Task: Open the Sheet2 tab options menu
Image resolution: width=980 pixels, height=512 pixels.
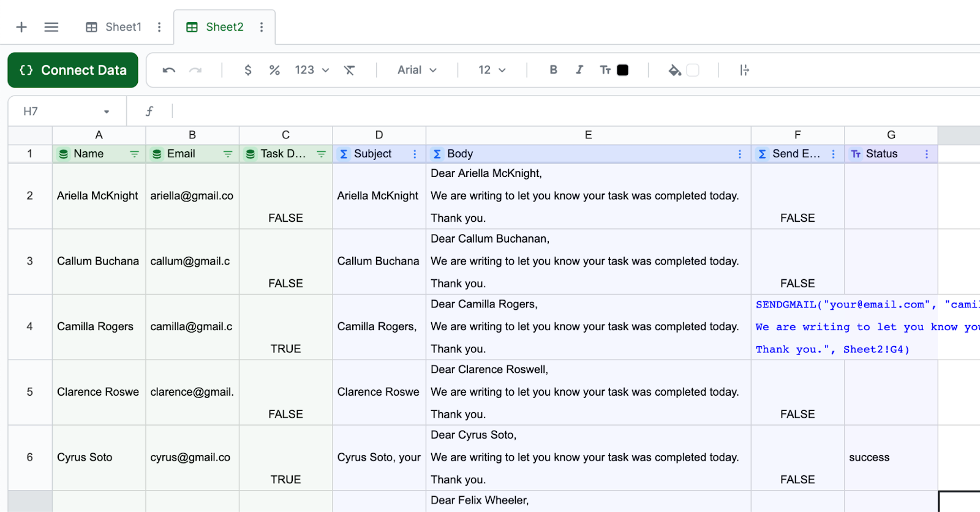Action: [x=262, y=27]
